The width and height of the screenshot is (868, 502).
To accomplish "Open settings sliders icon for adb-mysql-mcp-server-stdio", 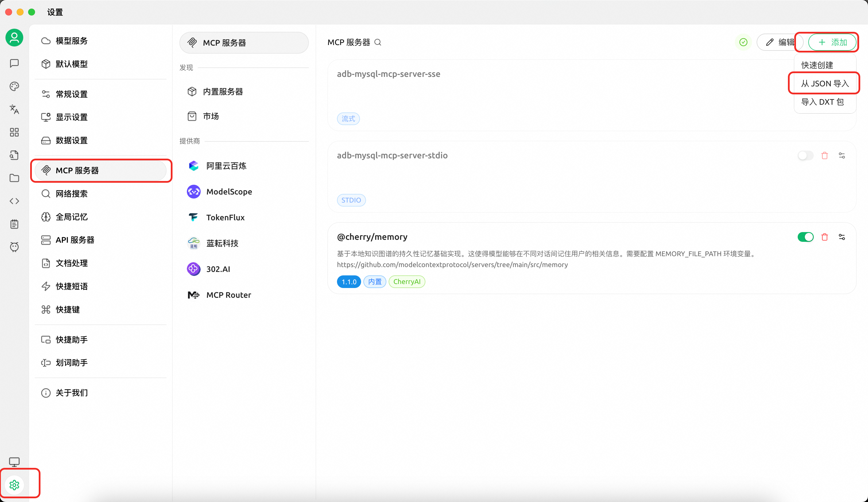I will [842, 156].
